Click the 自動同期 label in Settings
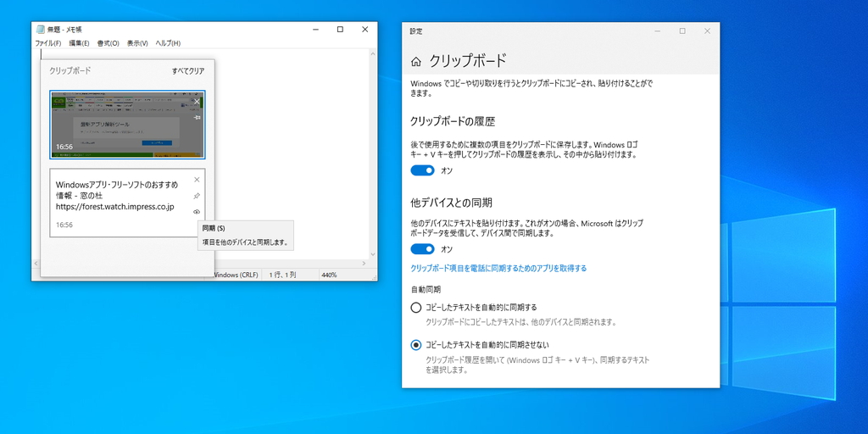Screen dimensions: 868x434 tap(426, 290)
